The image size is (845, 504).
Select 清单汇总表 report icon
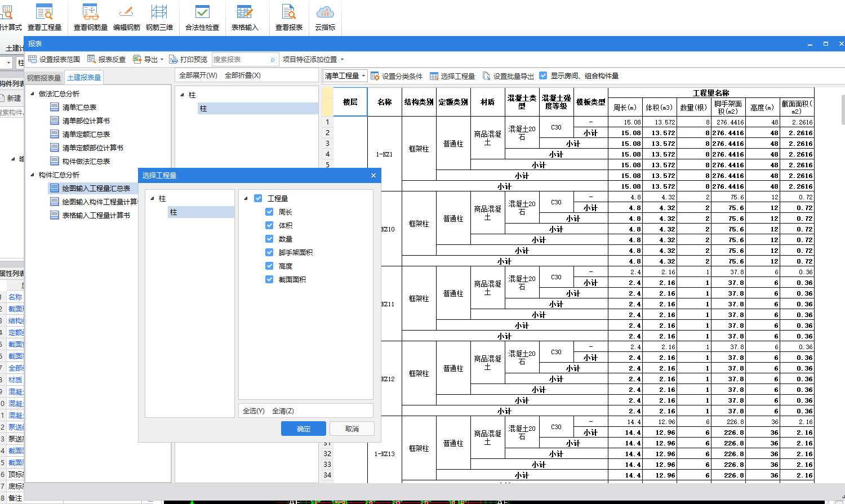pyautogui.click(x=55, y=107)
